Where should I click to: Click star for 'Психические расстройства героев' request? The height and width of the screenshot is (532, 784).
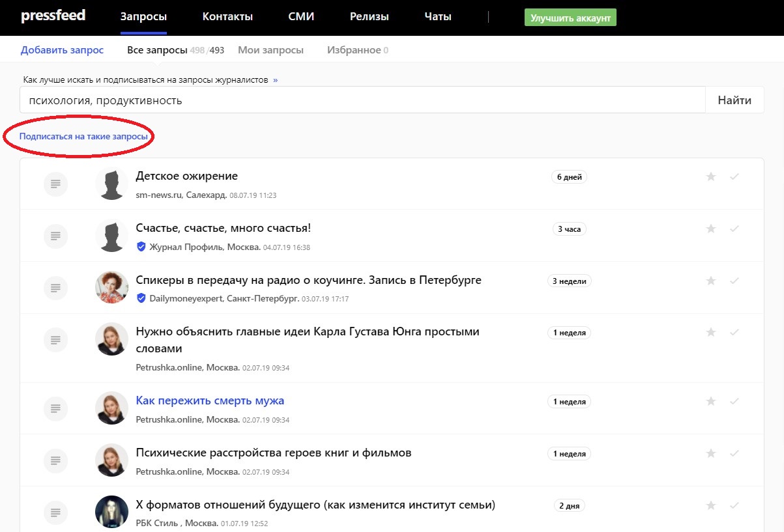[x=711, y=453]
